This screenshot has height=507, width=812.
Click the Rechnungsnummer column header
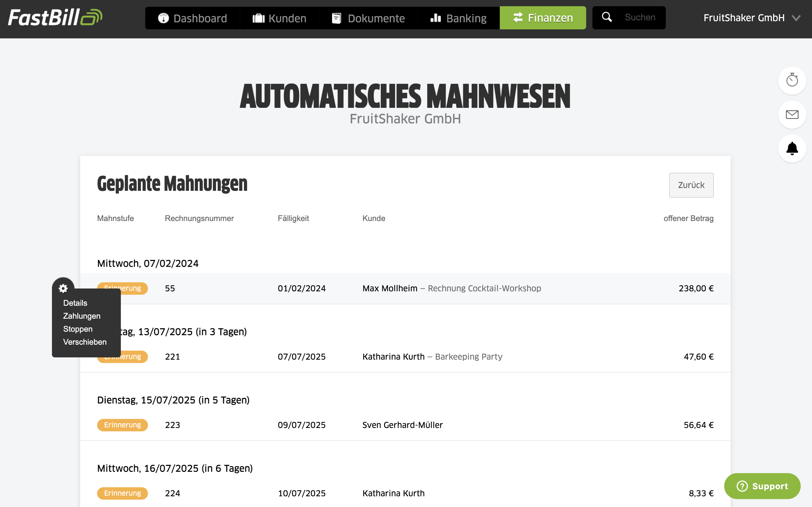click(x=199, y=218)
